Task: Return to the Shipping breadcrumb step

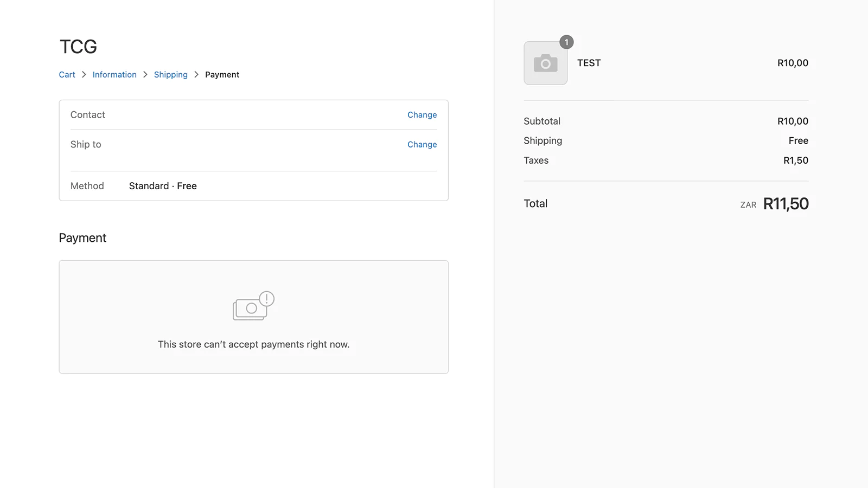Action: pos(170,75)
